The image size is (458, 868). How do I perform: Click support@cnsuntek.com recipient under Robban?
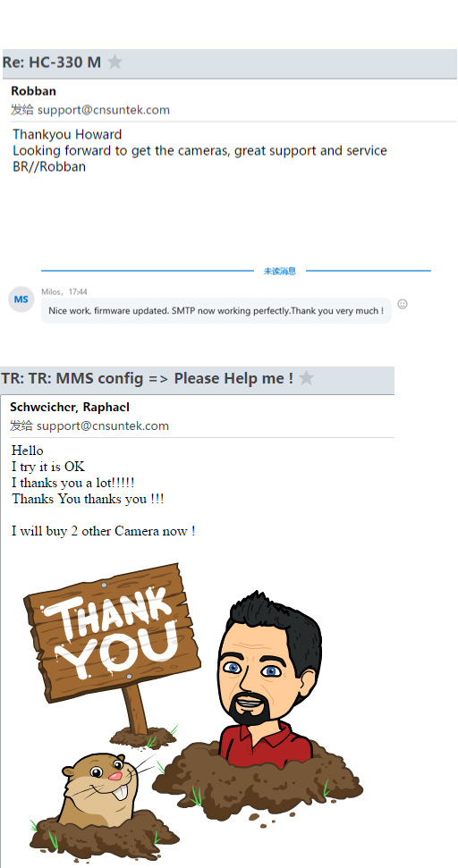tap(104, 110)
